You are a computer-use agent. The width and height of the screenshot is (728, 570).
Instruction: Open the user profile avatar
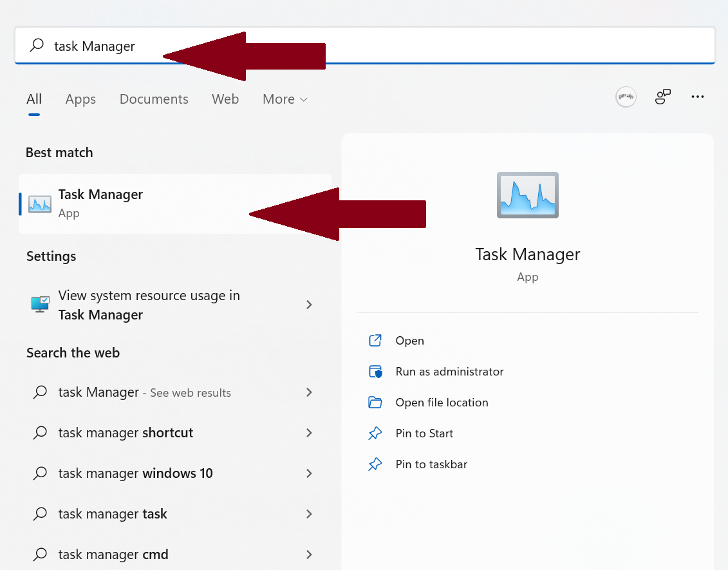coord(626,97)
